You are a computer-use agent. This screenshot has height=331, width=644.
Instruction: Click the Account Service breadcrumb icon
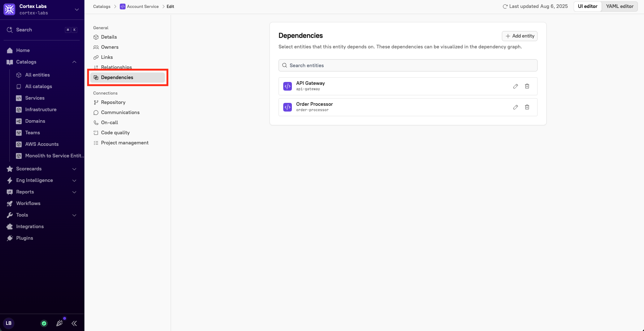(x=123, y=6)
